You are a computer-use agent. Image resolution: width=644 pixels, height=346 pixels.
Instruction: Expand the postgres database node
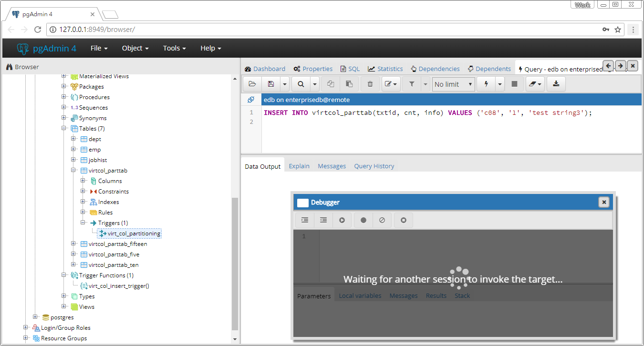(x=35, y=317)
